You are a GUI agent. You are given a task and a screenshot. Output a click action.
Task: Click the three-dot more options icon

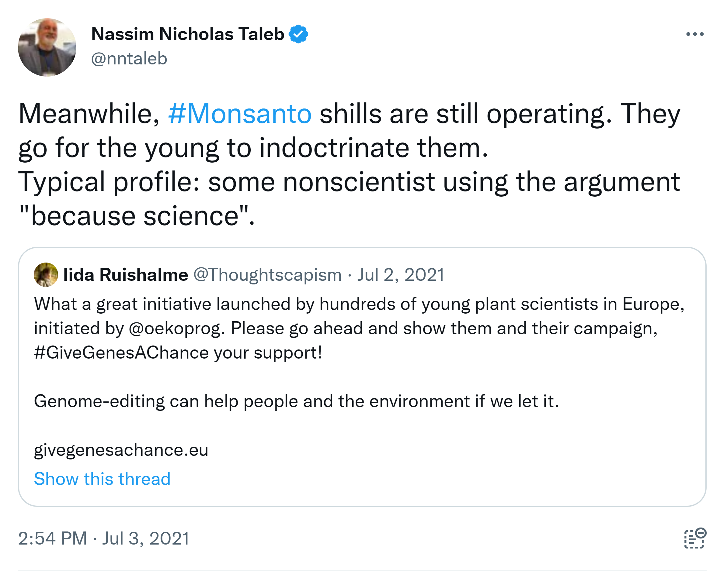tap(694, 34)
